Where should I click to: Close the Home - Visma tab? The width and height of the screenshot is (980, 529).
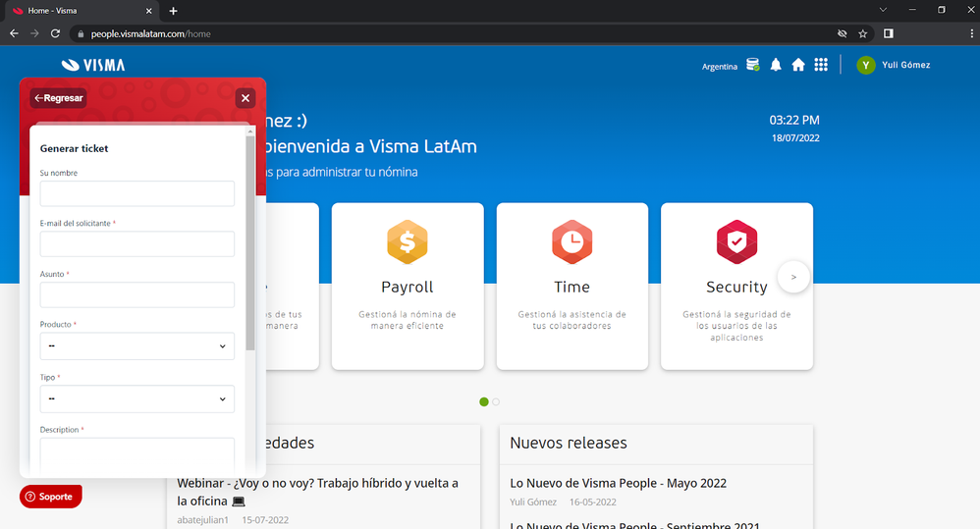148,11
